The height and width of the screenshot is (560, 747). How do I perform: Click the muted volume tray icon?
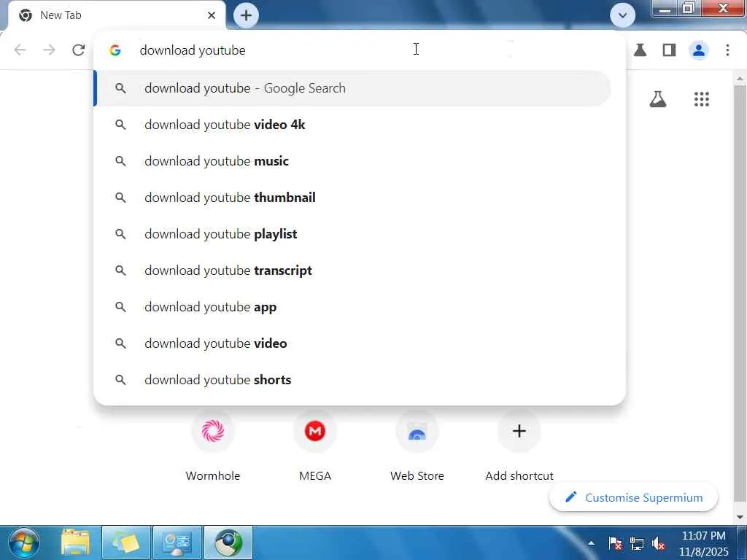coord(658,543)
